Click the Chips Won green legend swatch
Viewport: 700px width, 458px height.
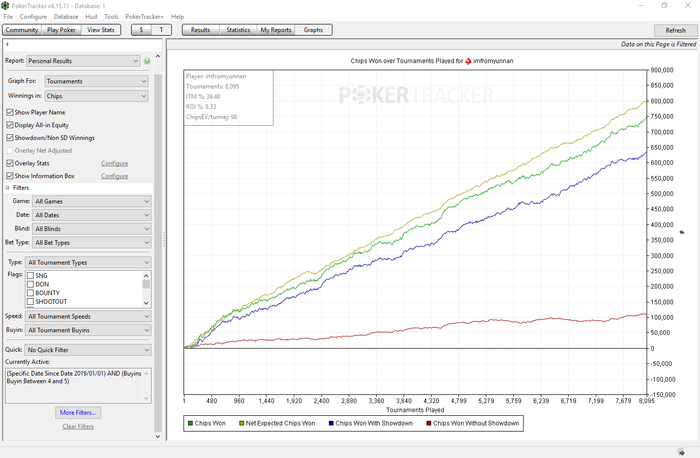click(x=191, y=423)
